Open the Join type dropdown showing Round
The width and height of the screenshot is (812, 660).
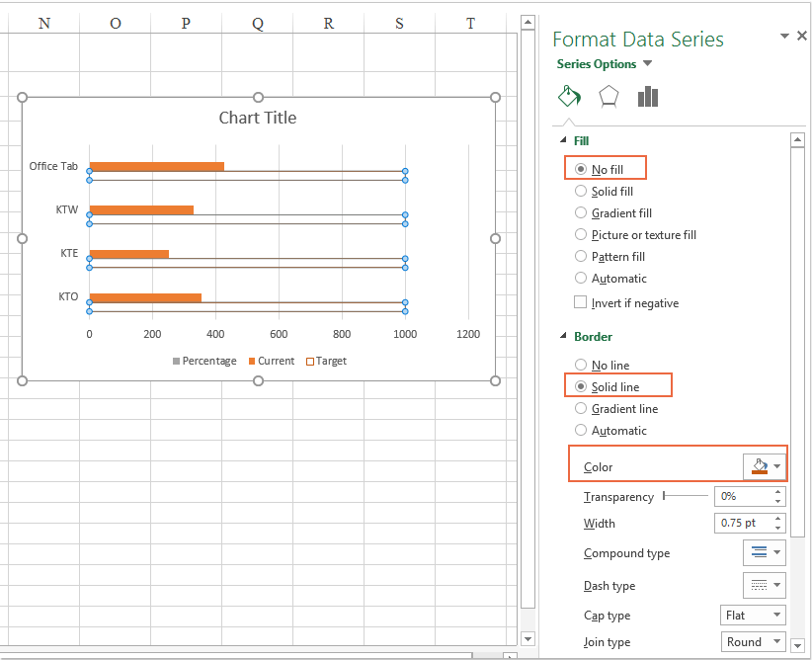point(753,641)
